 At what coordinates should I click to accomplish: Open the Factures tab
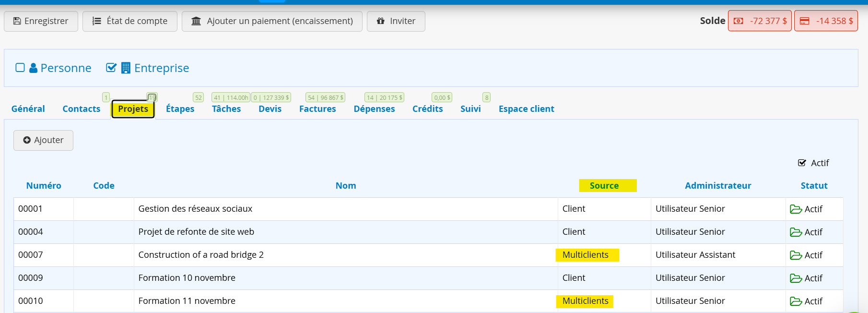point(317,109)
